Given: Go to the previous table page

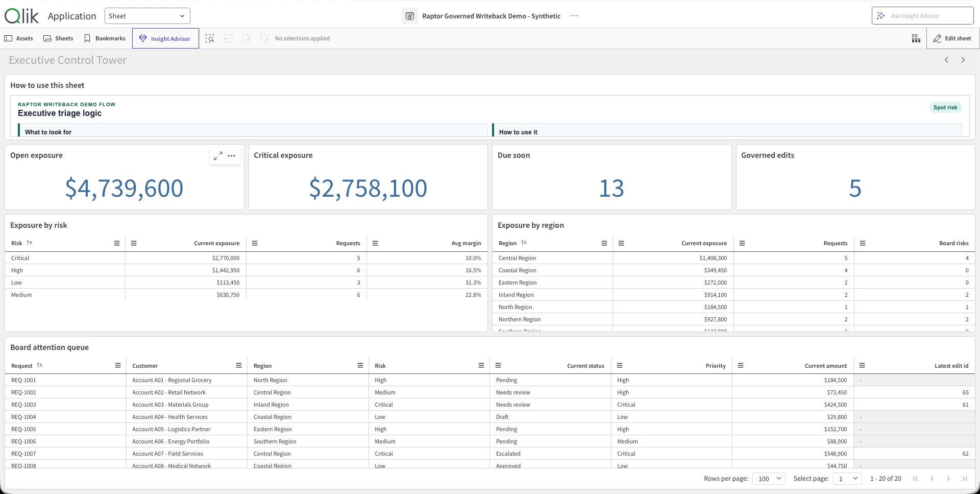Looking at the screenshot, I should [932, 479].
